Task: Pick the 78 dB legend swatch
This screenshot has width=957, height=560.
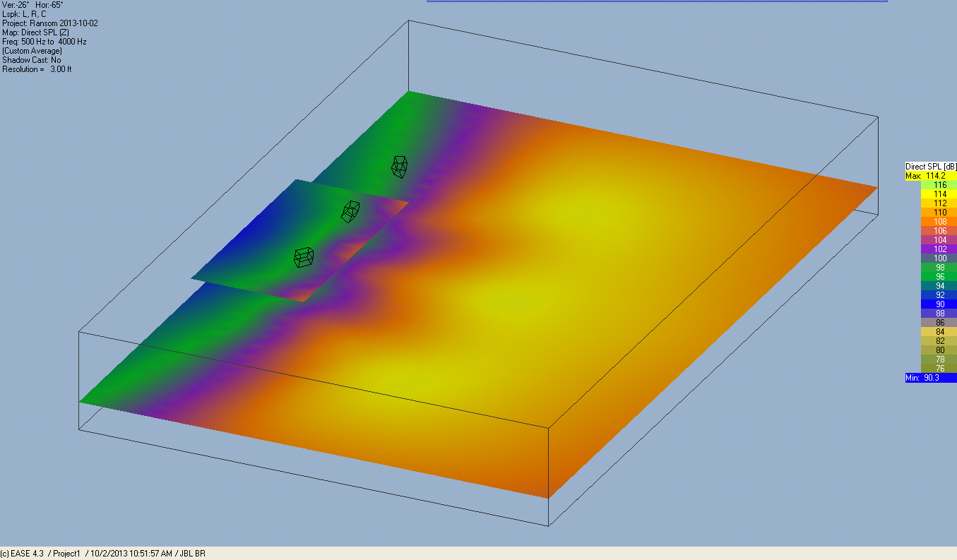Action: (x=939, y=359)
